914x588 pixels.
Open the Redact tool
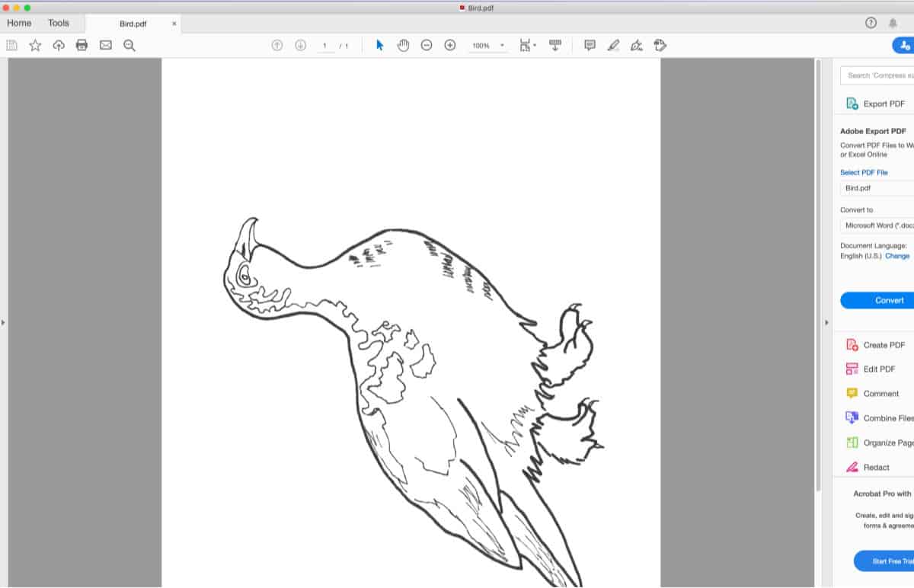(x=868, y=467)
